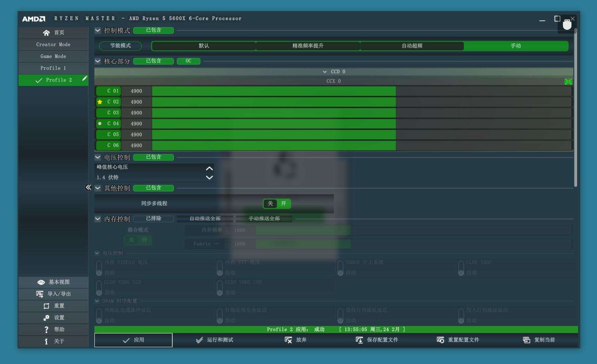This screenshot has width=597, height=364.
Task: Open 基本视图 basic view
Action: [53, 282]
